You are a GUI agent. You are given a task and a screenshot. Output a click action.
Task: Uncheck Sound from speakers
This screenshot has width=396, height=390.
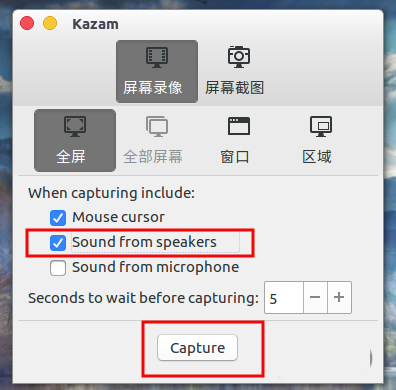[58, 243]
